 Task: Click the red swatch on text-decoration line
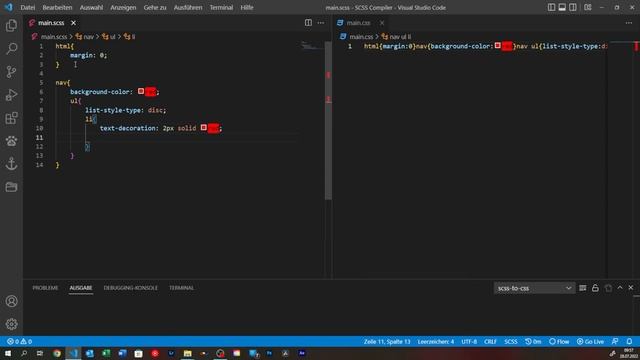point(204,128)
